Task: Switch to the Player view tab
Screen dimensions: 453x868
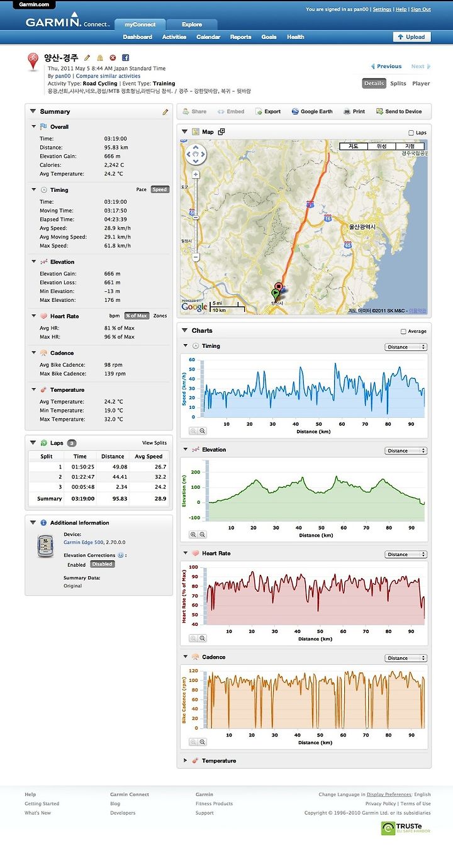Action: tap(421, 83)
